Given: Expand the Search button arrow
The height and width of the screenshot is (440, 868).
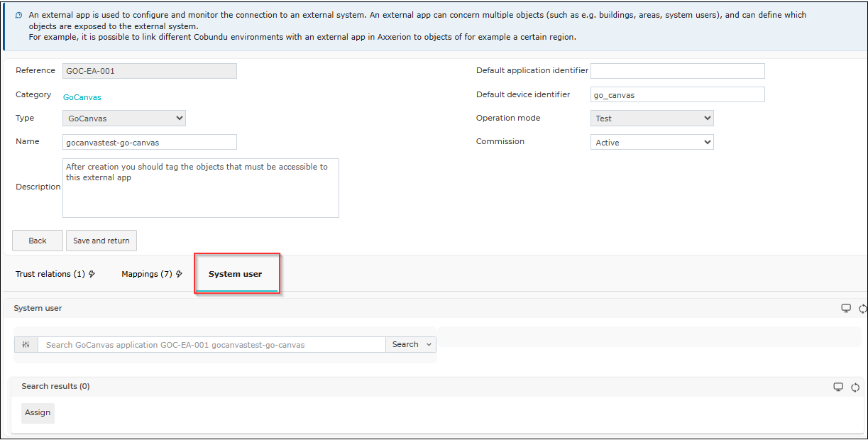Looking at the screenshot, I should coord(429,344).
